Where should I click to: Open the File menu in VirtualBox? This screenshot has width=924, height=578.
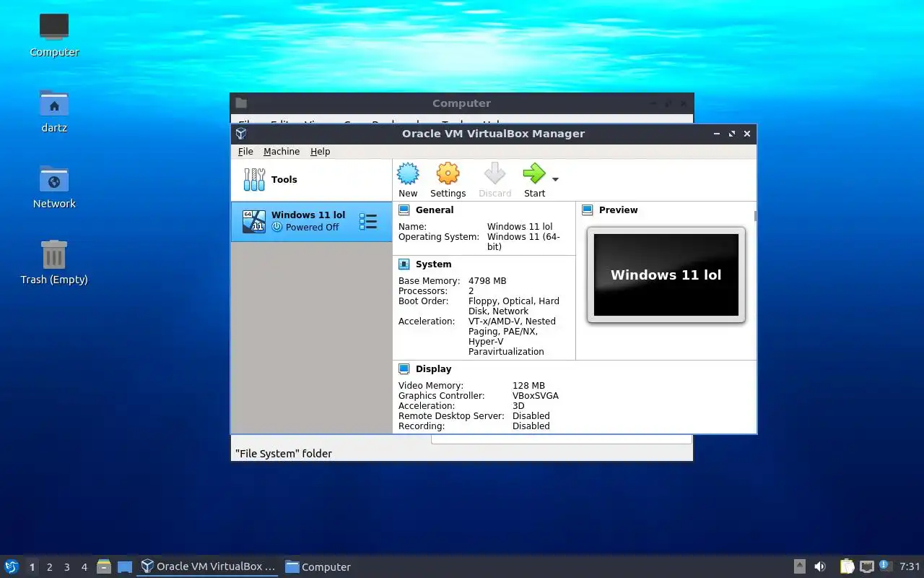click(x=245, y=152)
